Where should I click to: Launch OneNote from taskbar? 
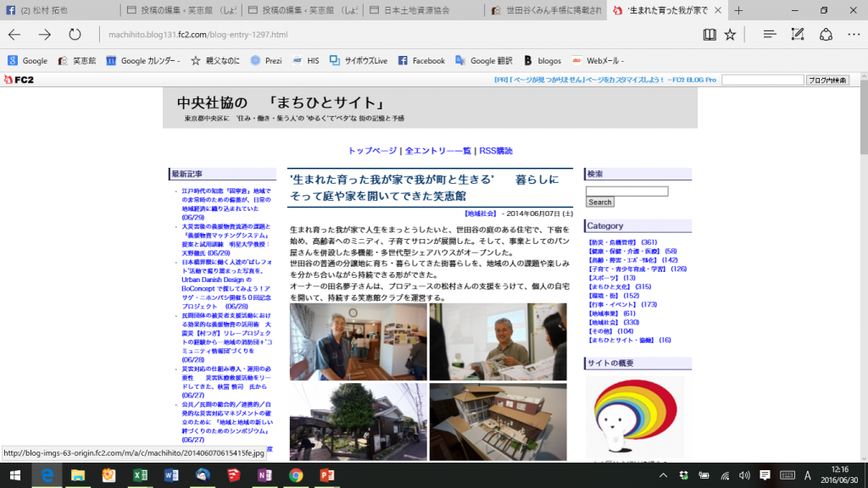pyautogui.click(x=264, y=475)
